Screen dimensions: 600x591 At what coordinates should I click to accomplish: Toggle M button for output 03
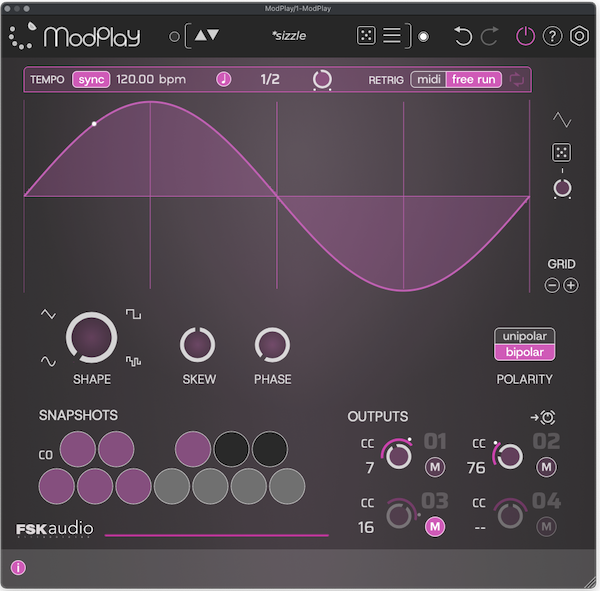(435, 527)
